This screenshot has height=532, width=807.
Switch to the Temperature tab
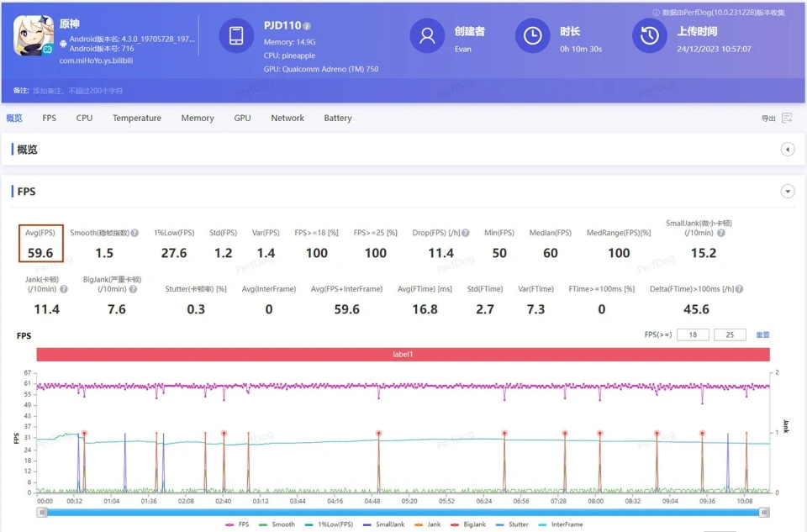137,119
